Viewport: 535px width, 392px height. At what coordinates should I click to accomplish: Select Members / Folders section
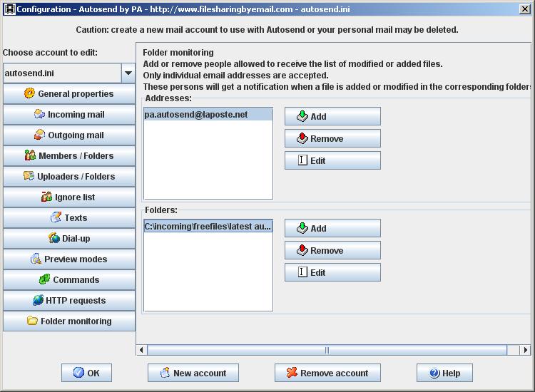pos(69,156)
